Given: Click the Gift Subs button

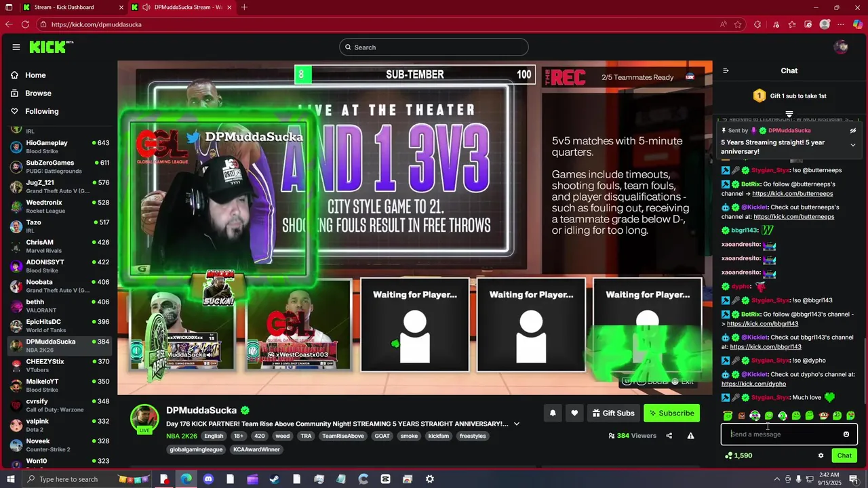Looking at the screenshot, I should tap(613, 413).
